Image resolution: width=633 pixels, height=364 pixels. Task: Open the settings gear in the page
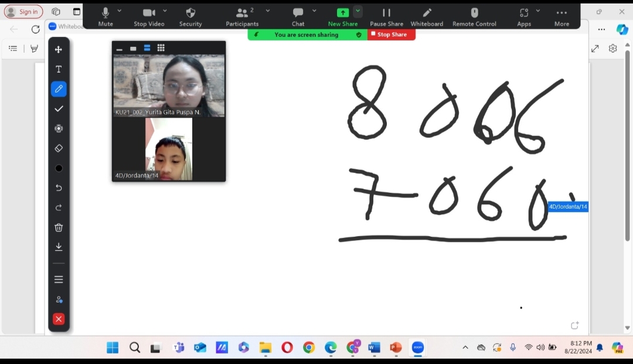[x=613, y=49]
